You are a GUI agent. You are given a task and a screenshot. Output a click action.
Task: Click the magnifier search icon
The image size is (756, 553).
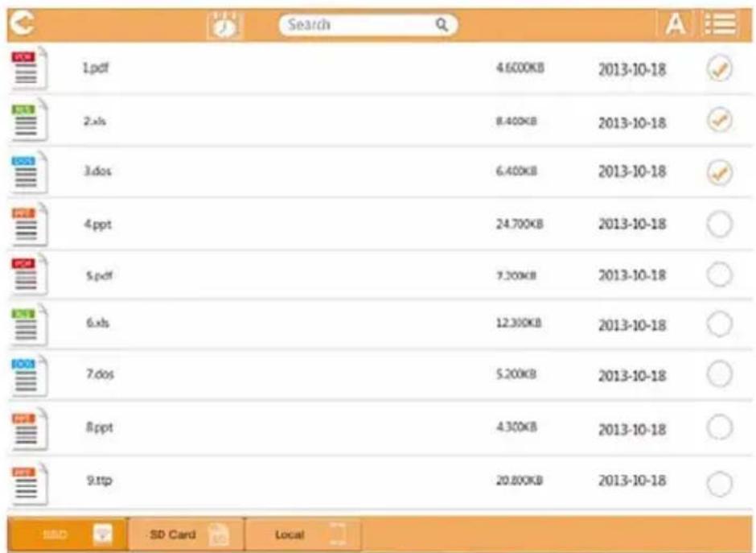(442, 24)
